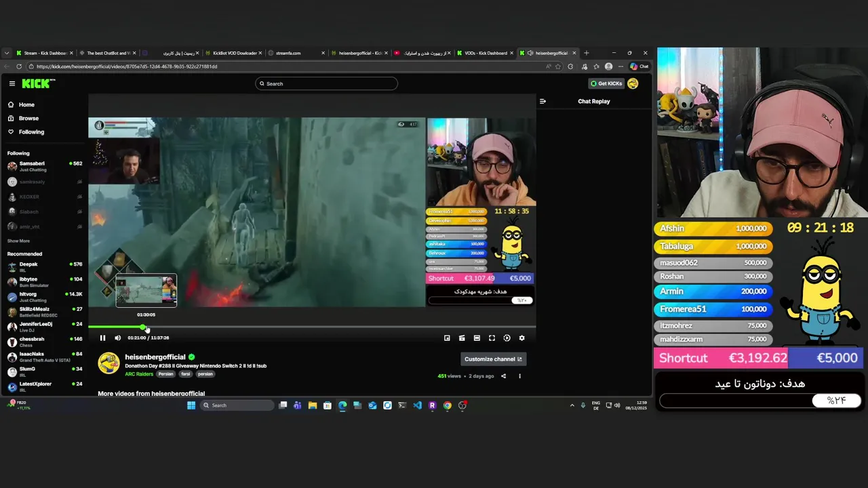
Task: Collapse the Chat Replay panel
Action: (542, 101)
